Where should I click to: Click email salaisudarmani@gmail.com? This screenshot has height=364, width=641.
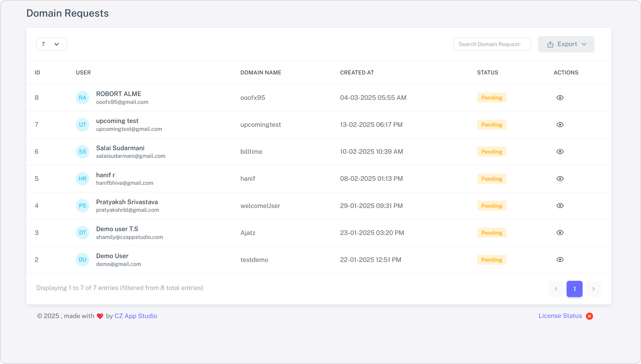[131, 156]
